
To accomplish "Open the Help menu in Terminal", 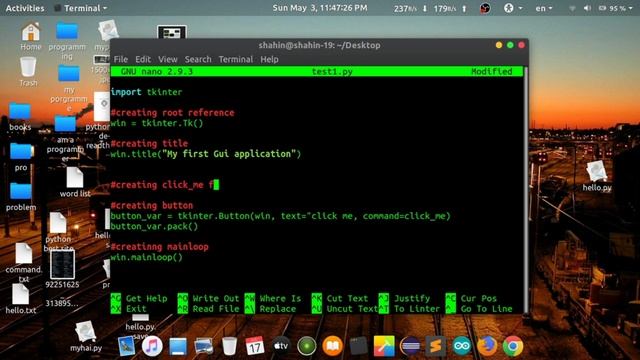I will pyautogui.click(x=269, y=59).
